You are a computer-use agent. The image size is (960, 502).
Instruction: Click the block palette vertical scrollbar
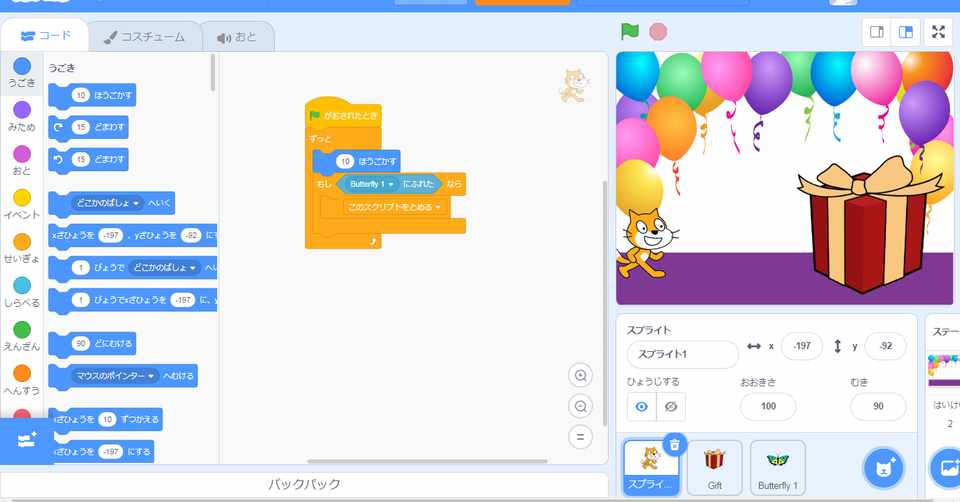point(213,72)
